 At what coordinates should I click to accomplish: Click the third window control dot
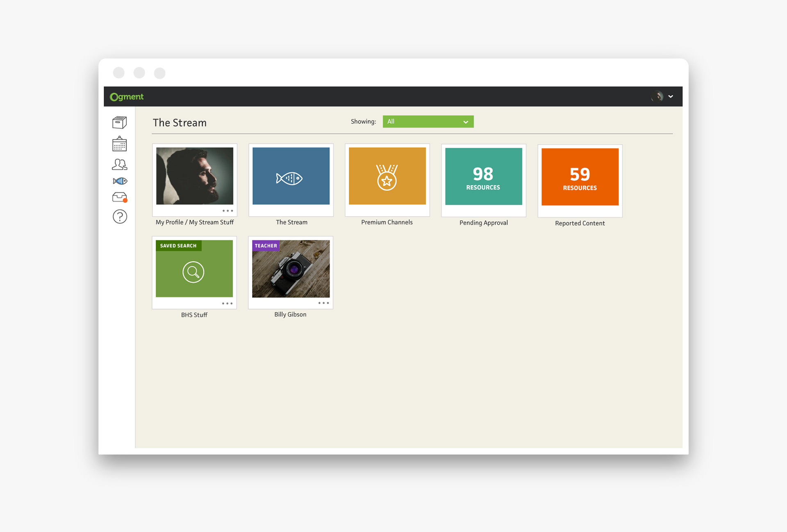[160, 73]
